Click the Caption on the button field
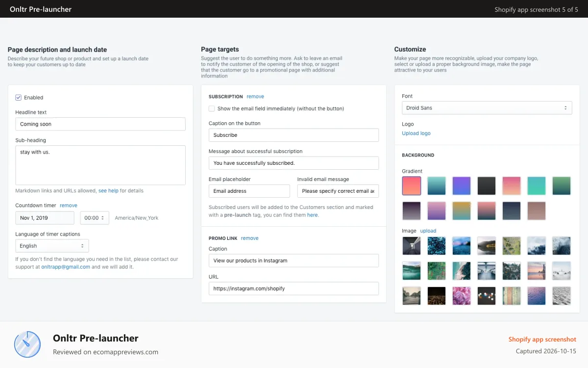The image size is (588, 368). click(294, 135)
